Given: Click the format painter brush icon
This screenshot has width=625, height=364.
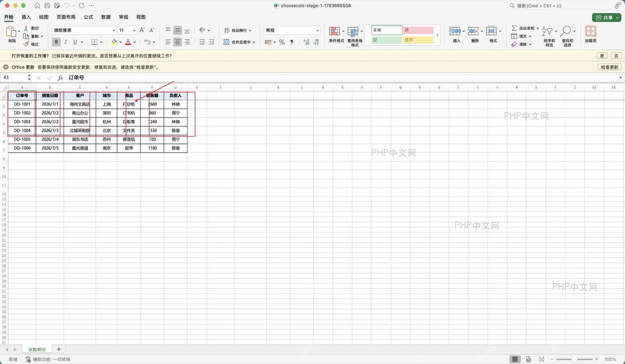Looking at the screenshot, I should pos(26,44).
